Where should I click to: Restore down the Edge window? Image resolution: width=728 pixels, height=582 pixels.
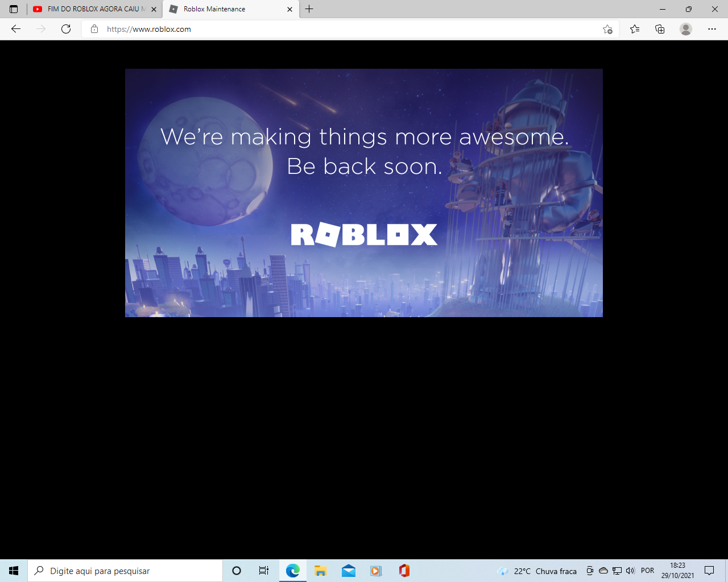(x=689, y=9)
